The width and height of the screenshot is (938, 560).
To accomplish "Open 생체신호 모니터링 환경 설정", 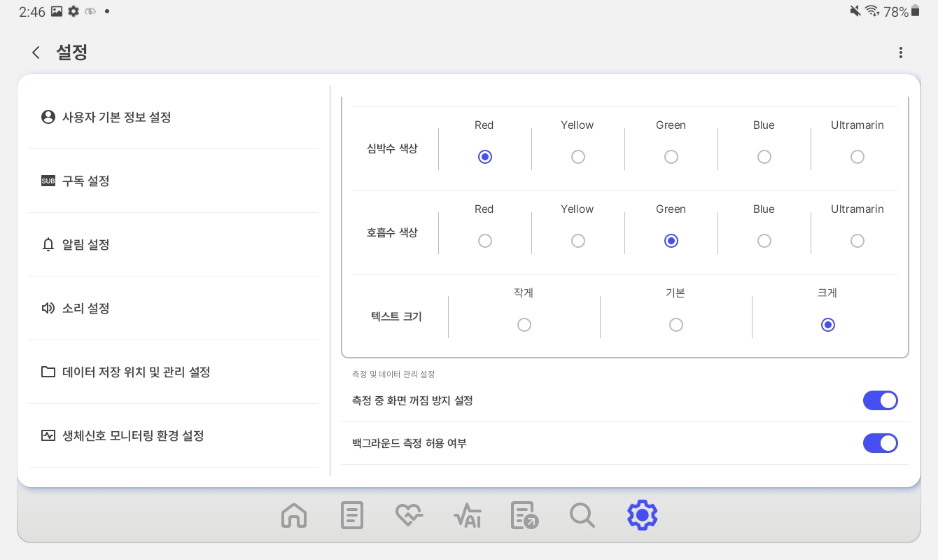I will (x=174, y=435).
